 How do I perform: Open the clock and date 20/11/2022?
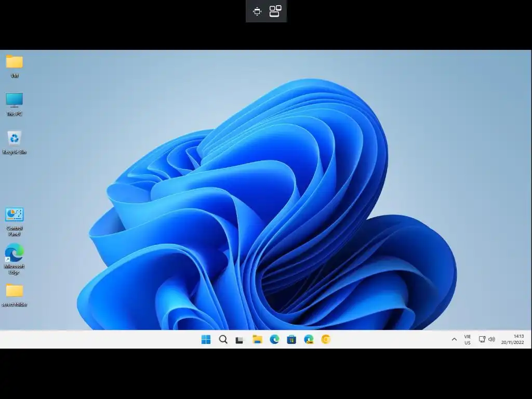click(x=513, y=339)
